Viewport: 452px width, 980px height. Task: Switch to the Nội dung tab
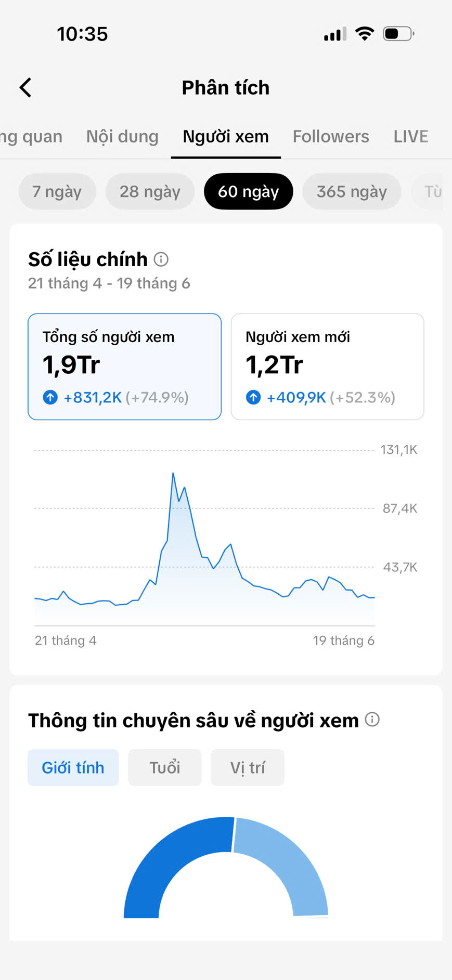122,136
